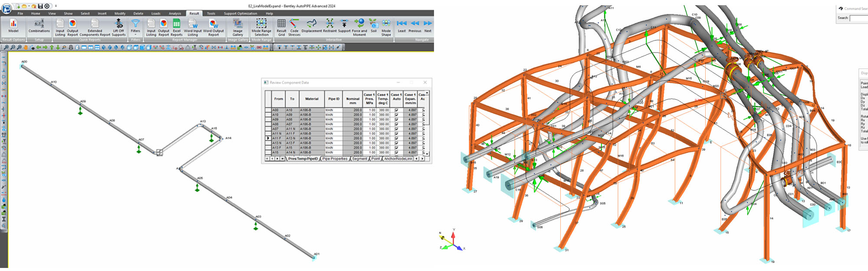Open the Load Combinations setup
The image size is (868, 271).
(39, 25)
